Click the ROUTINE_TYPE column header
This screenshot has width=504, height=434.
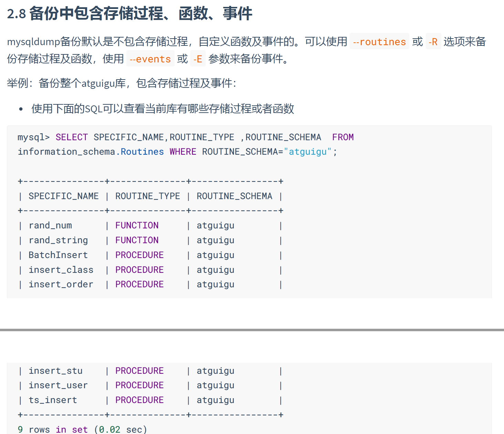[x=147, y=196]
